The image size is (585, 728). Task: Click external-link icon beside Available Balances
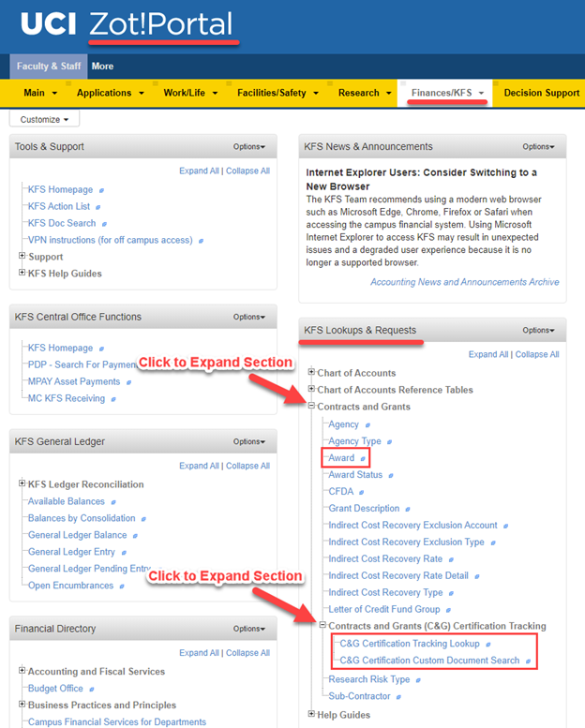click(x=113, y=502)
